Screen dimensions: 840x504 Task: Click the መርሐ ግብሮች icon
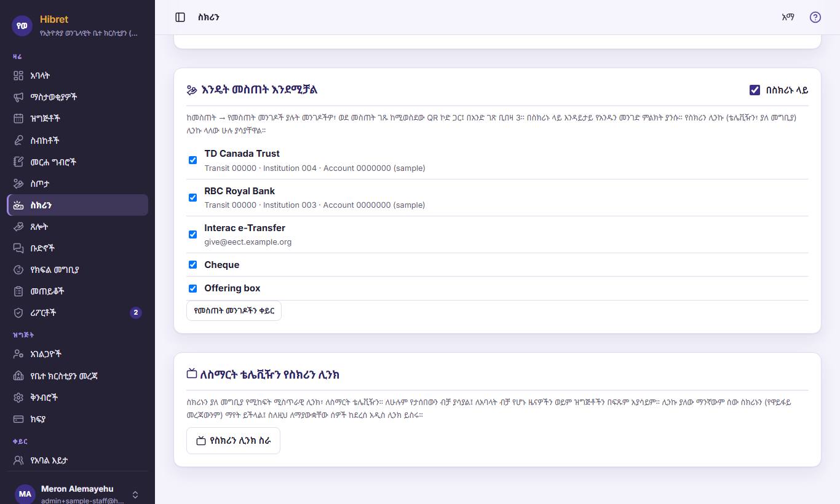click(x=18, y=162)
